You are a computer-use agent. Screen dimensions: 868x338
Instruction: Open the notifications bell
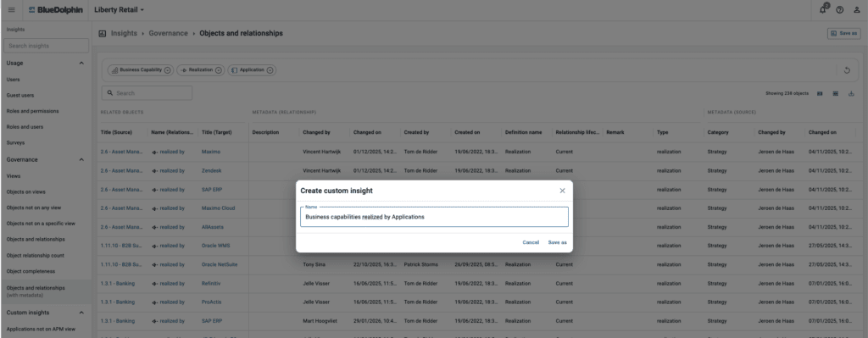click(823, 9)
